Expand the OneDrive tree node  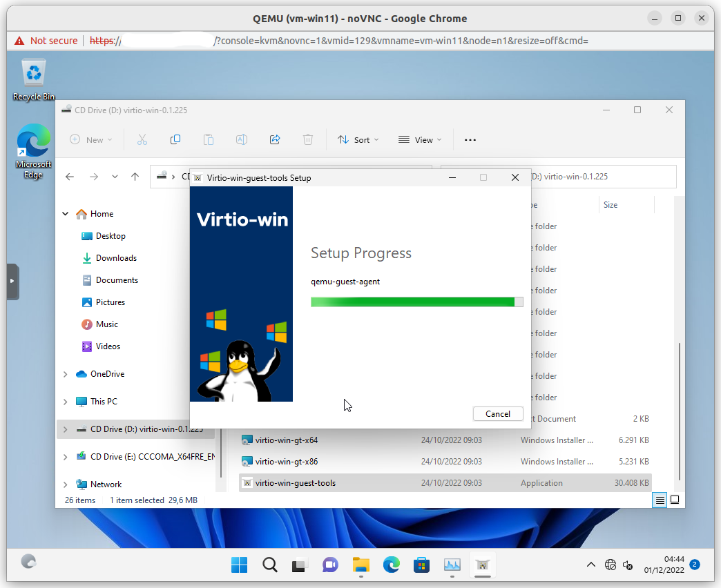(66, 374)
